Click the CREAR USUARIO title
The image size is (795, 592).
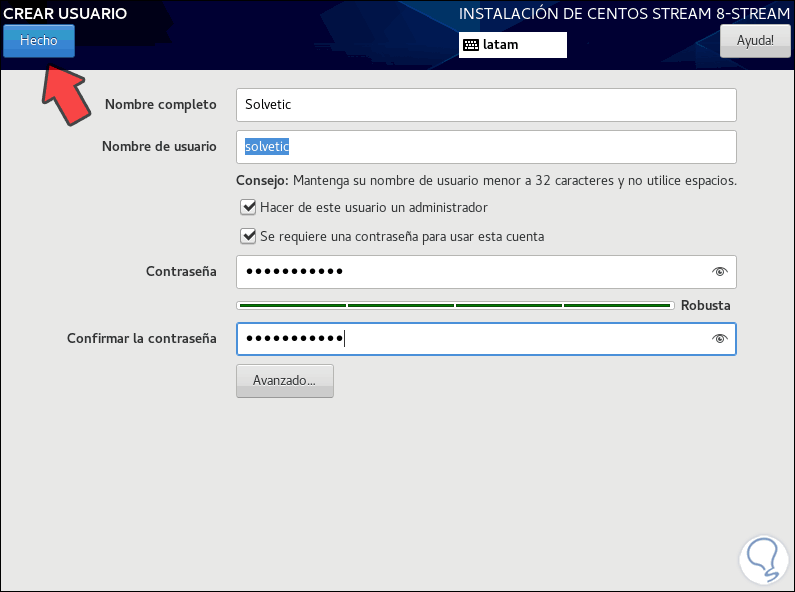coord(65,14)
